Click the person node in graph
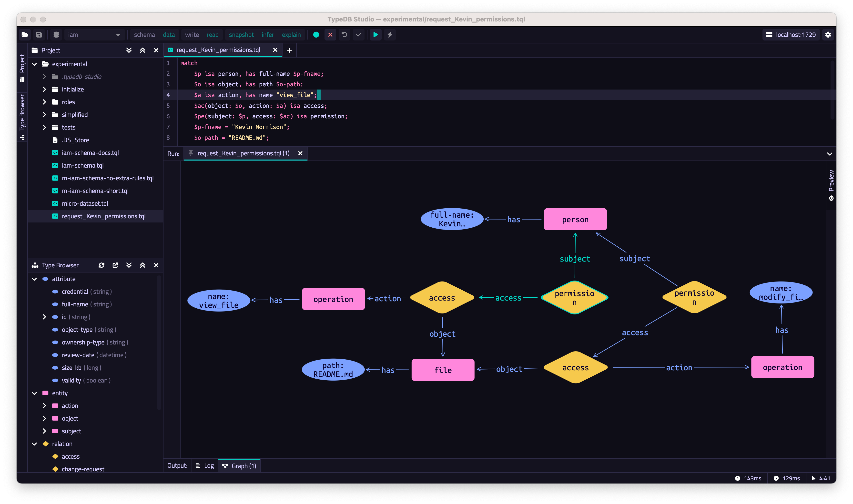 pyautogui.click(x=575, y=219)
